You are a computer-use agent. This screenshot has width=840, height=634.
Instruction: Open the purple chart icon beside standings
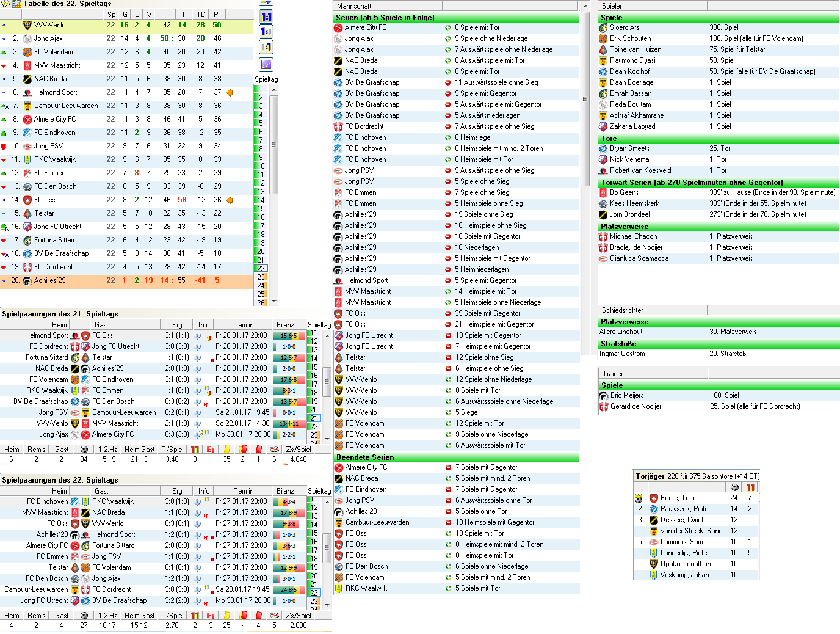point(266,64)
